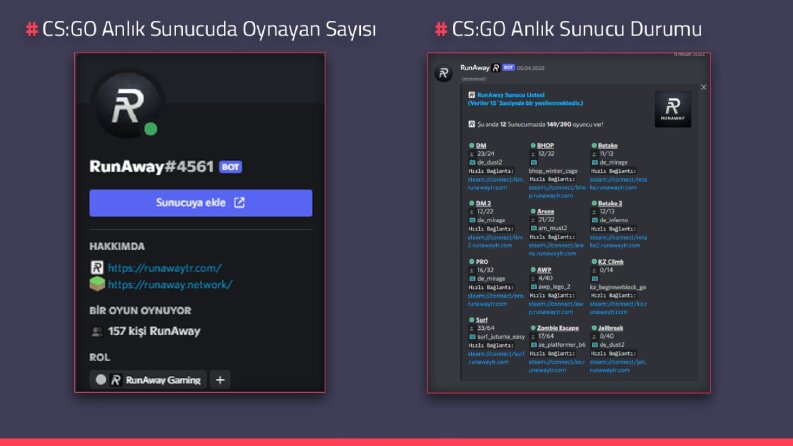The image size is (793, 446).
Task: Click the green status dot beside Surf
Action: (x=471, y=320)
